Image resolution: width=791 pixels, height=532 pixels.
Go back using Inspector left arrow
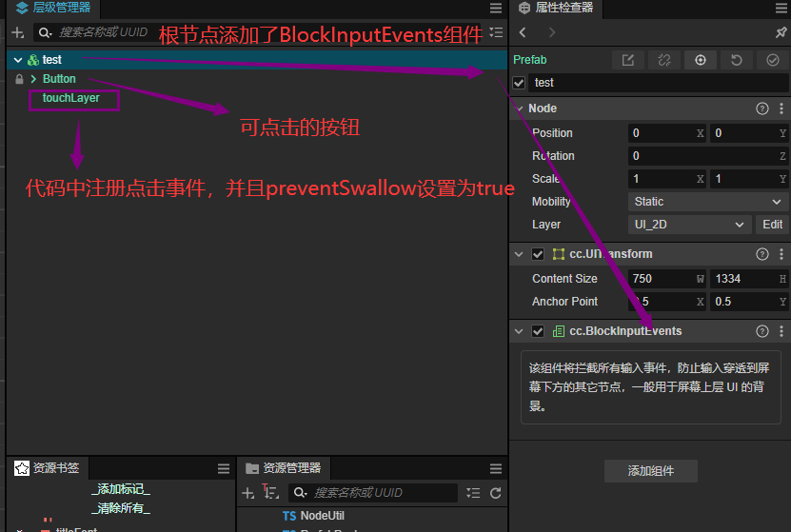coord(523,32)
